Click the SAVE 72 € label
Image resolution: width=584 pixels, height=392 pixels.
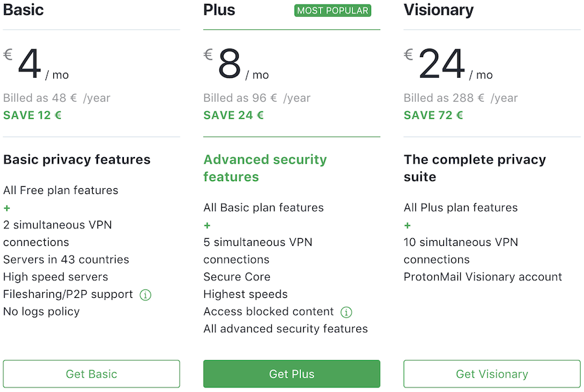tap(433, 115)
